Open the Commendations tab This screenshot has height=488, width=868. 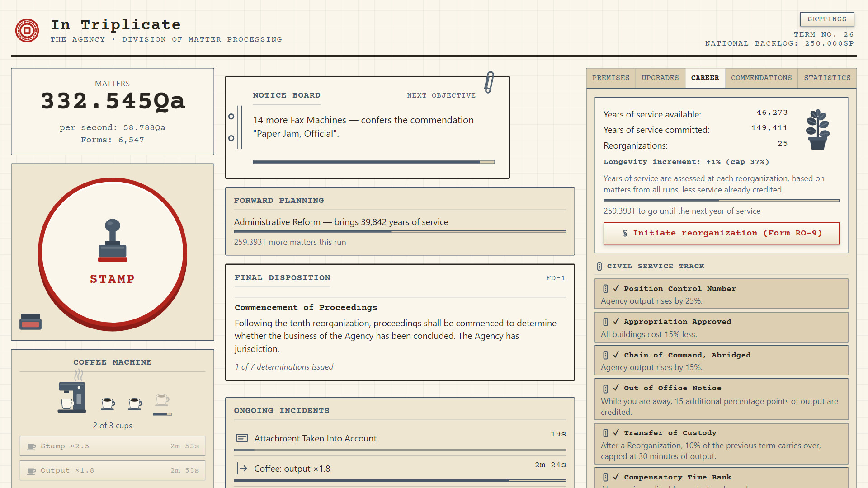(761, 78)
